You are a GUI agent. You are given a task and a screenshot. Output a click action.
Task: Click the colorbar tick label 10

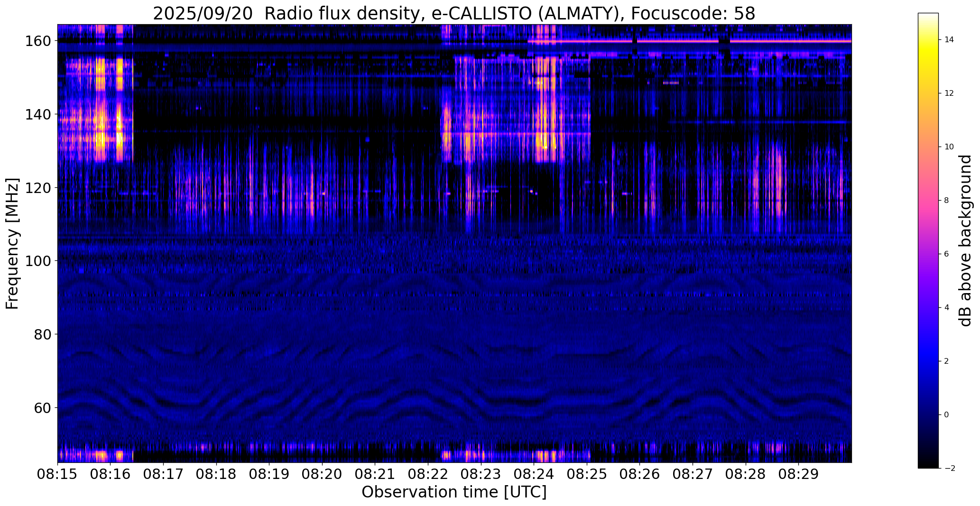[x=949, y=147]
